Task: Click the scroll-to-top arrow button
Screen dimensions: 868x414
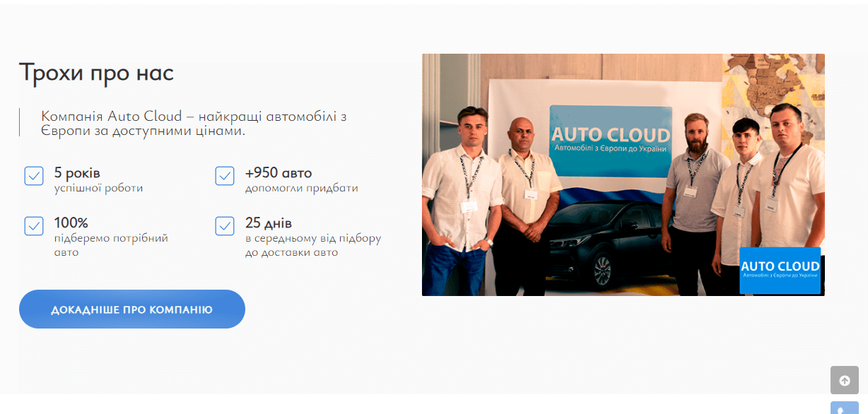Action: click(x=845, y=380)
